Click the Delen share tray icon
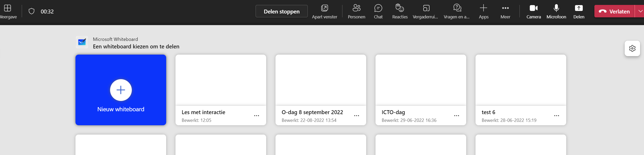Viewport: 644px width, 155px height. tap(579, 11)
